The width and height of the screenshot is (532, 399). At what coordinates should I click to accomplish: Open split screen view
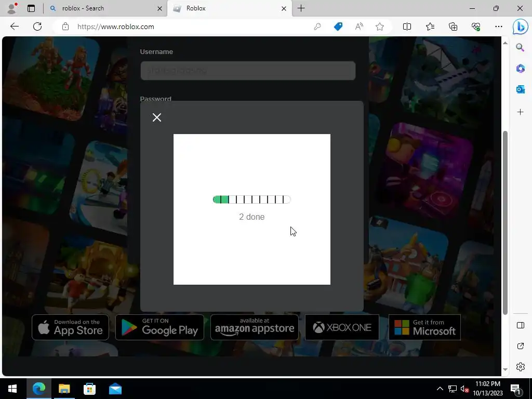pyautogui.click(x=407, y=26)
